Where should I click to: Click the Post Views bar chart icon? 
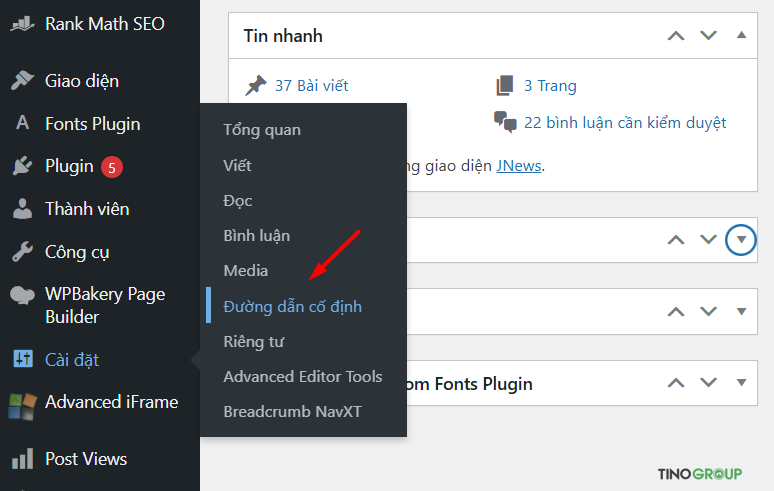23,458
